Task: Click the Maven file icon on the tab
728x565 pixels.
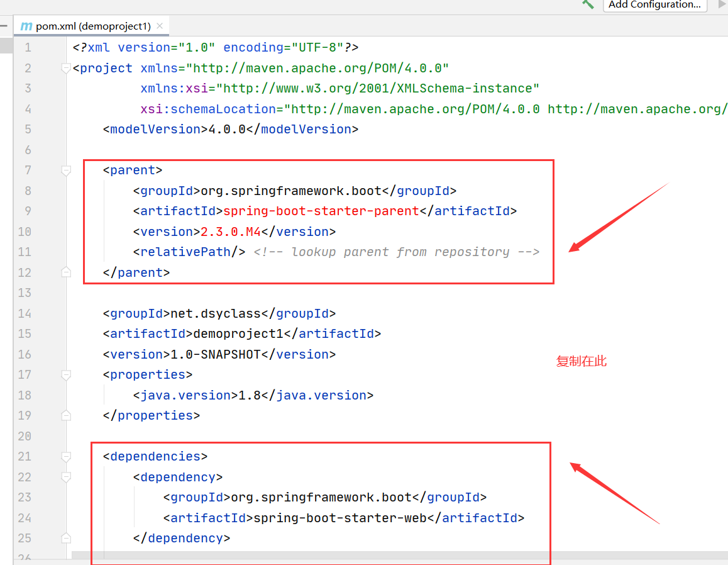Action: [x=26, y=26]
